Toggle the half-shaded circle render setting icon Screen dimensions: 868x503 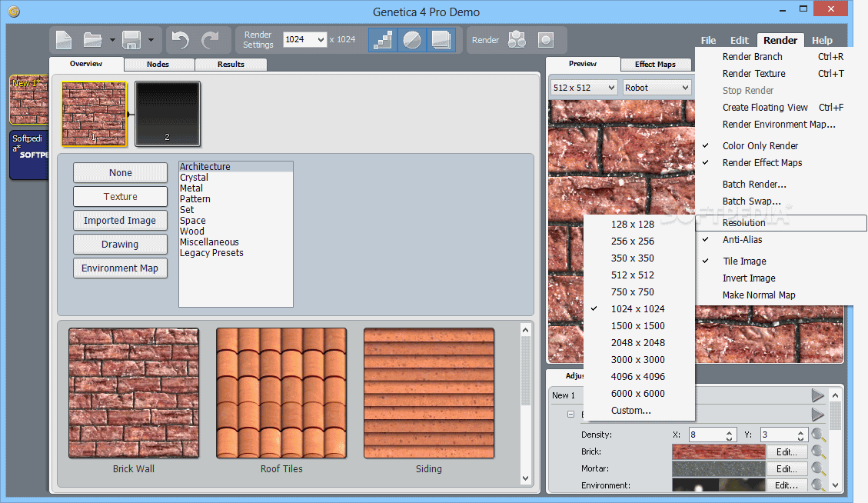click(412, 40)
